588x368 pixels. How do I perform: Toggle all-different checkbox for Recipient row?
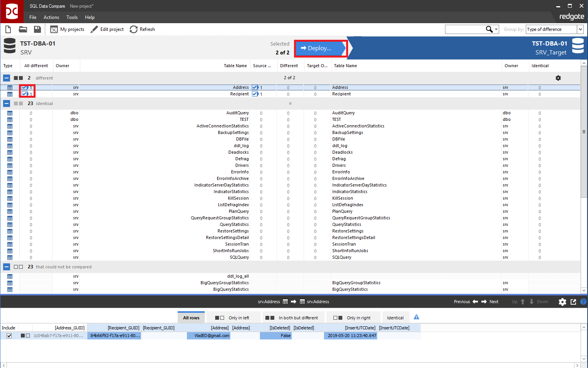click(x=25, y=94)
